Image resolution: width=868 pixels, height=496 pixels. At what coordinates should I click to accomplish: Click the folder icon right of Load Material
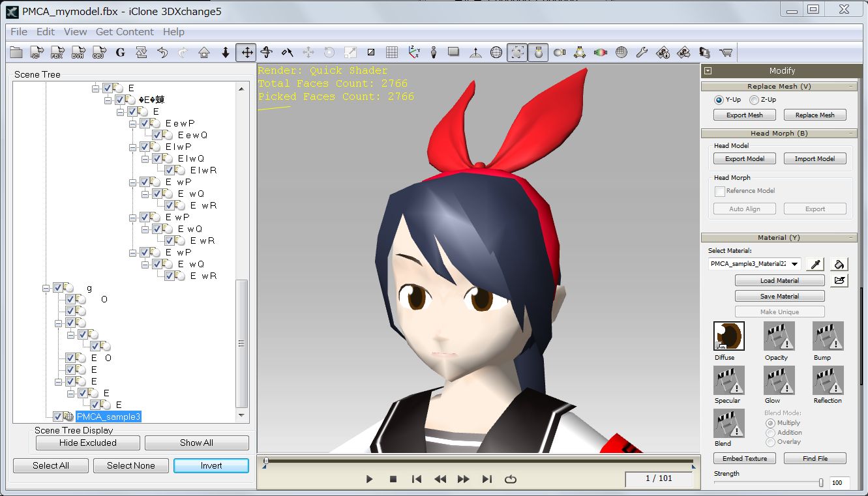point(839,280)
